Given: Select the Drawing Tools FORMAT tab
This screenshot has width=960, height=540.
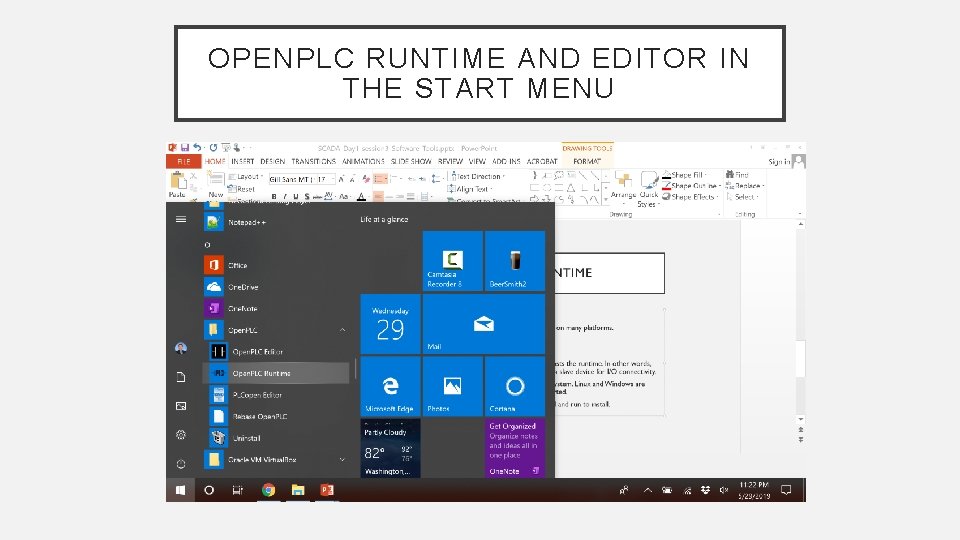Looking at the screenshot, I should coord(587,161).
